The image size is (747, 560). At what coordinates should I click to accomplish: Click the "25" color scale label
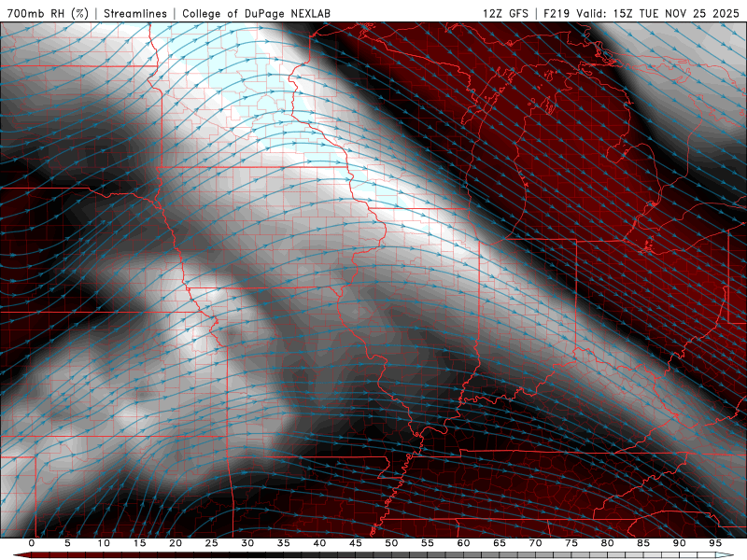212,543
